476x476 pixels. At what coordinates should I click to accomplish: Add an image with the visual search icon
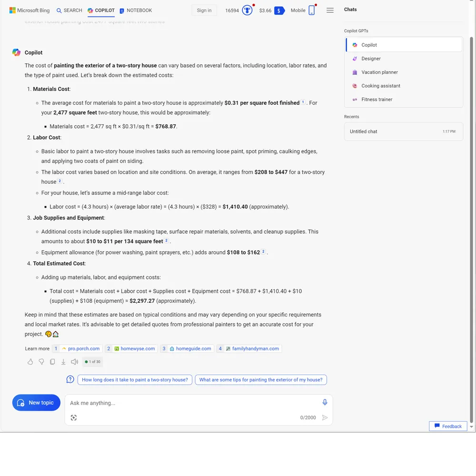coord(73,417)
